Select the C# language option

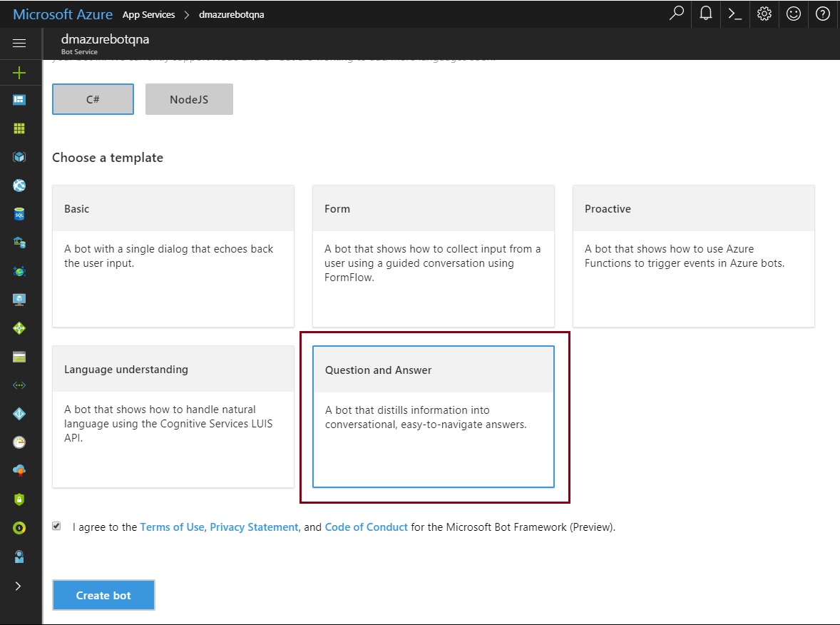point(92,99)
